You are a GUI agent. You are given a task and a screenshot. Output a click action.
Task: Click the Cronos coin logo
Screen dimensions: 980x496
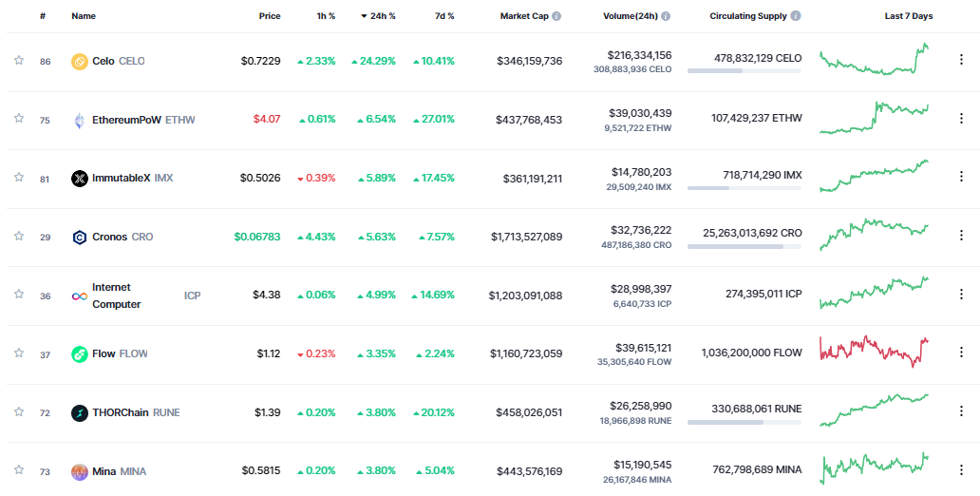(x=80, y=237)
